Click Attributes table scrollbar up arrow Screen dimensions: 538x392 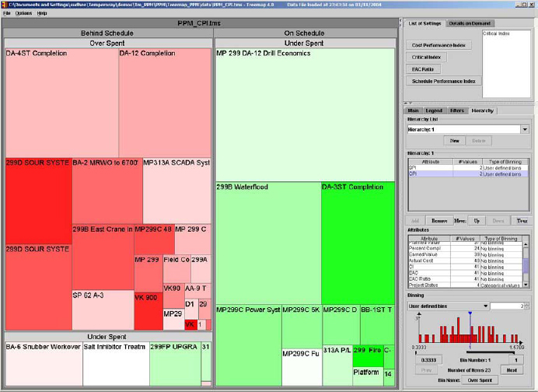pos(526,244)
